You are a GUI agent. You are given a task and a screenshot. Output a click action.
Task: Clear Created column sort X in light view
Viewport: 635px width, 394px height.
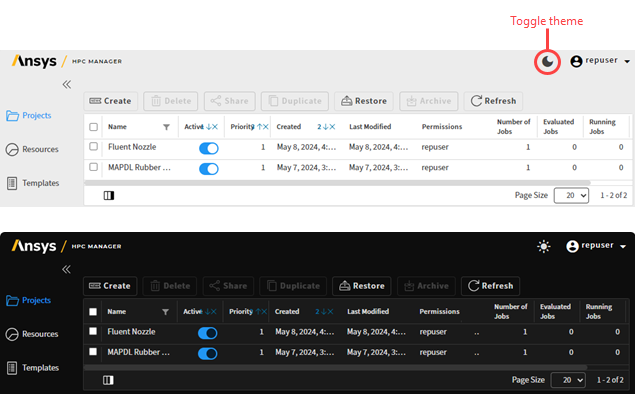(x=332, y=127)
